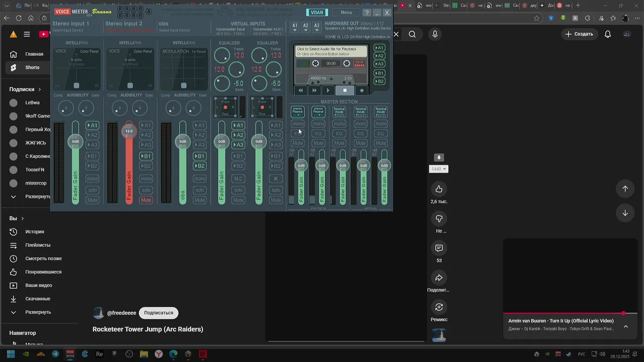Image resolution: width=644 pixels, height=362 pixels.
Task: Open File Explorer from the taskbar
Action: [x=144, y=354]
